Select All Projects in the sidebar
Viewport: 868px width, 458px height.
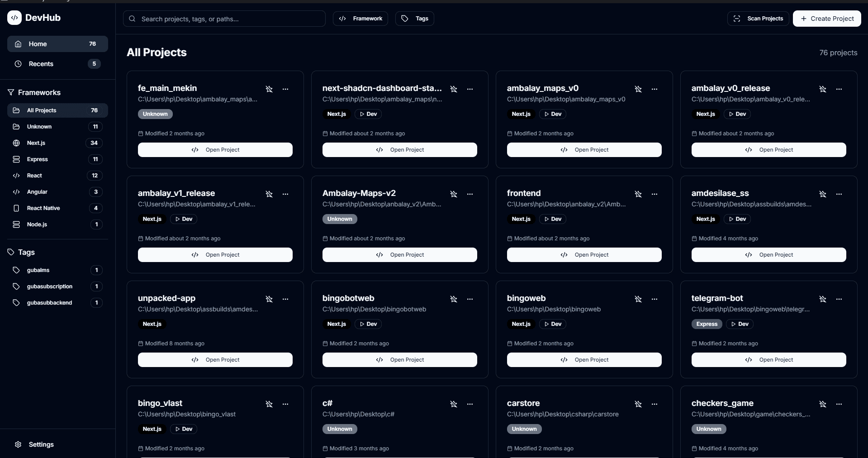pos(41,110)
